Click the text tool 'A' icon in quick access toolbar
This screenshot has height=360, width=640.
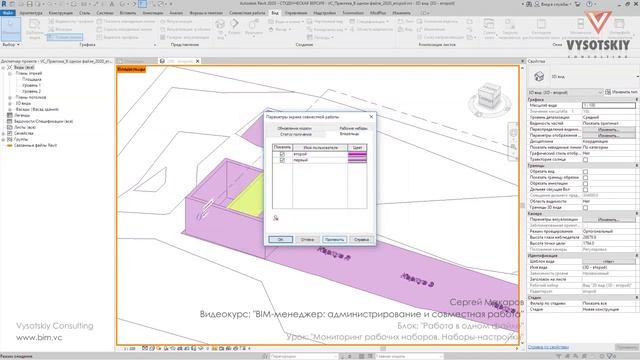tap(112, 4)
